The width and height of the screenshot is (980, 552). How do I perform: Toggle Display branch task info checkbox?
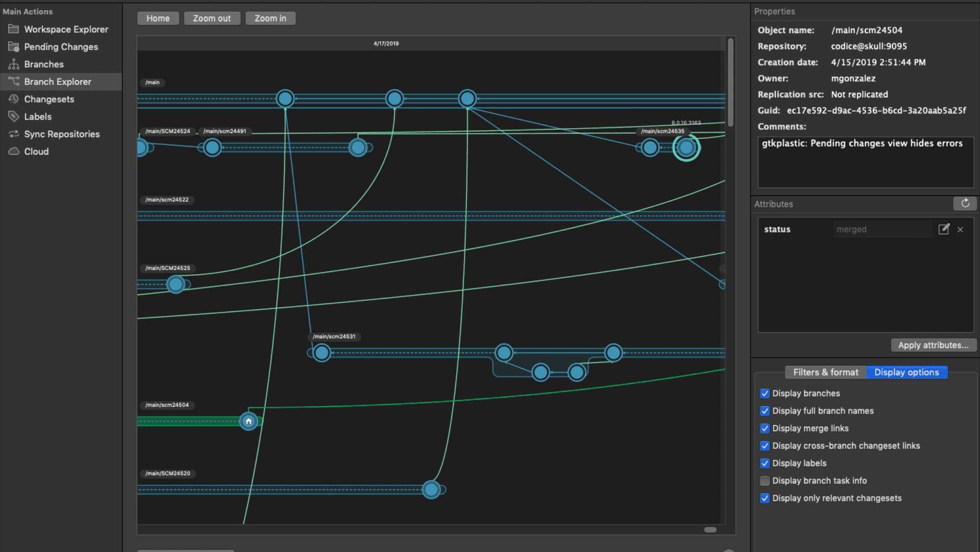tap(764, 481)
